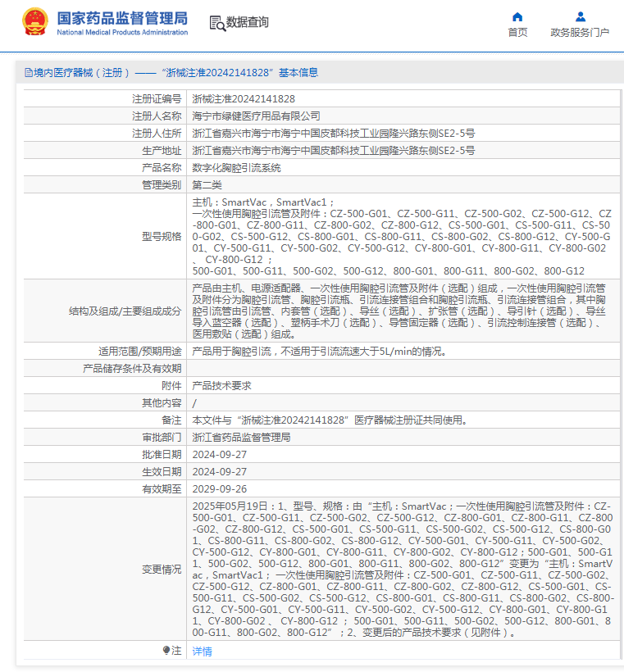Image resolution: width=624 pixels, height=672 pixels.
Task: Click the 附件 row label
Action: pos(171,386)
